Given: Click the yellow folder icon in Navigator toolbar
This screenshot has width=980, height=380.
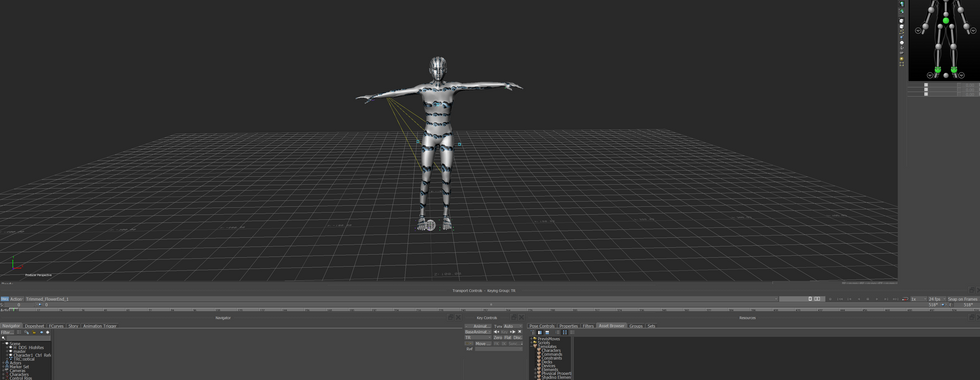Looking at the screenshot, I should pyautogui.click(x=34, y=332).
